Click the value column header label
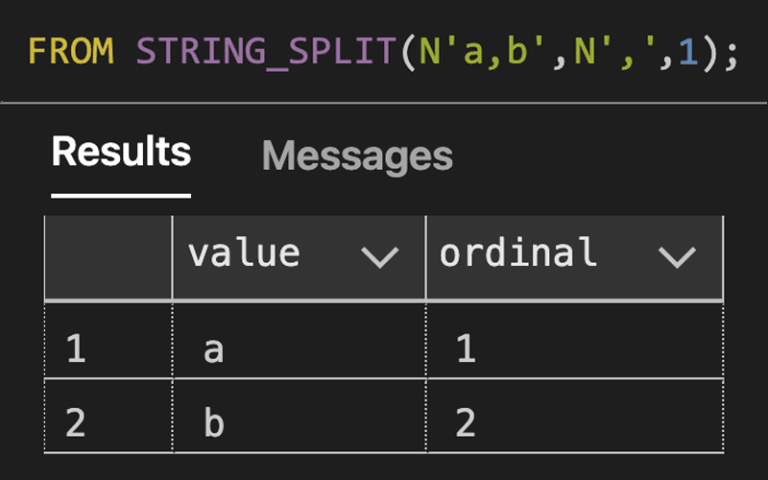Image resolution: width=768 pixels, height=480 pixels. pos(244,255)
